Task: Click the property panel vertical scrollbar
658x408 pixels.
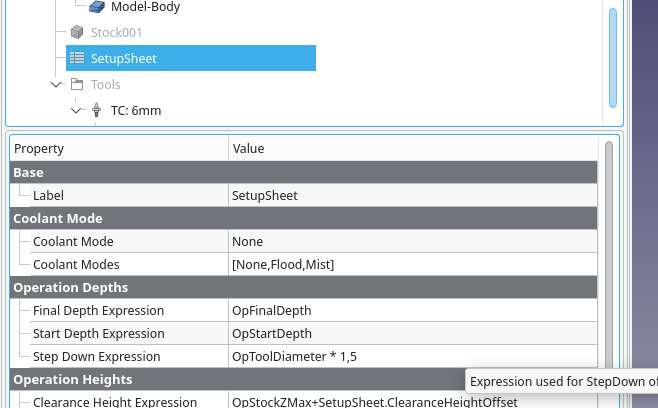Action: click(608, 250)
